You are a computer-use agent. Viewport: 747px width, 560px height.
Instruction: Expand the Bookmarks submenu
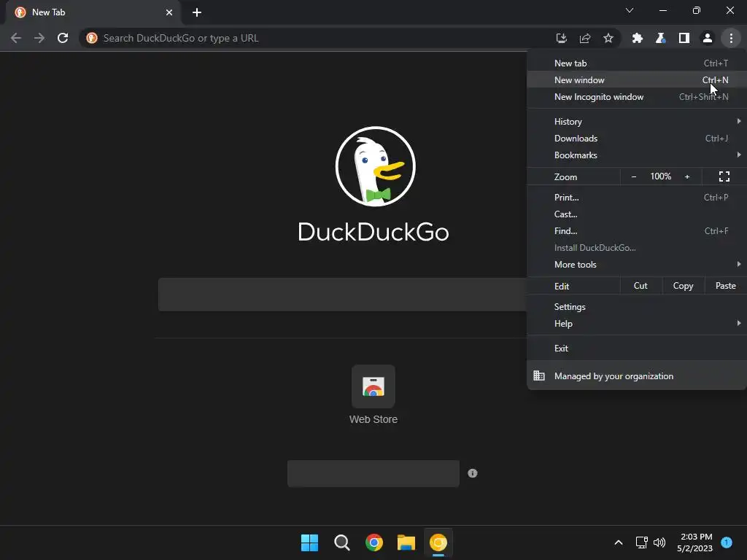coord(636,155)
